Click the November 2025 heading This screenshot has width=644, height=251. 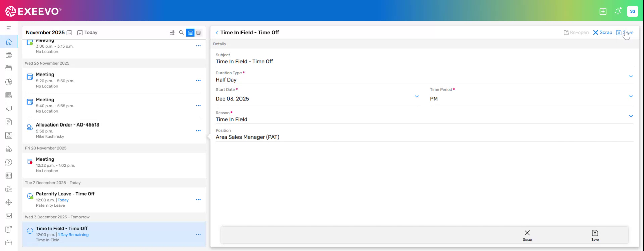(x=45, y=33)
